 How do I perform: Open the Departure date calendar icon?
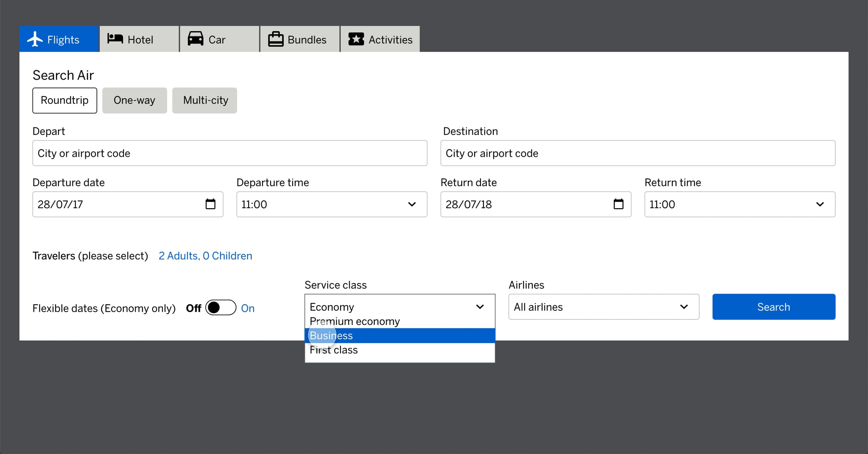(x=210, y=204)
